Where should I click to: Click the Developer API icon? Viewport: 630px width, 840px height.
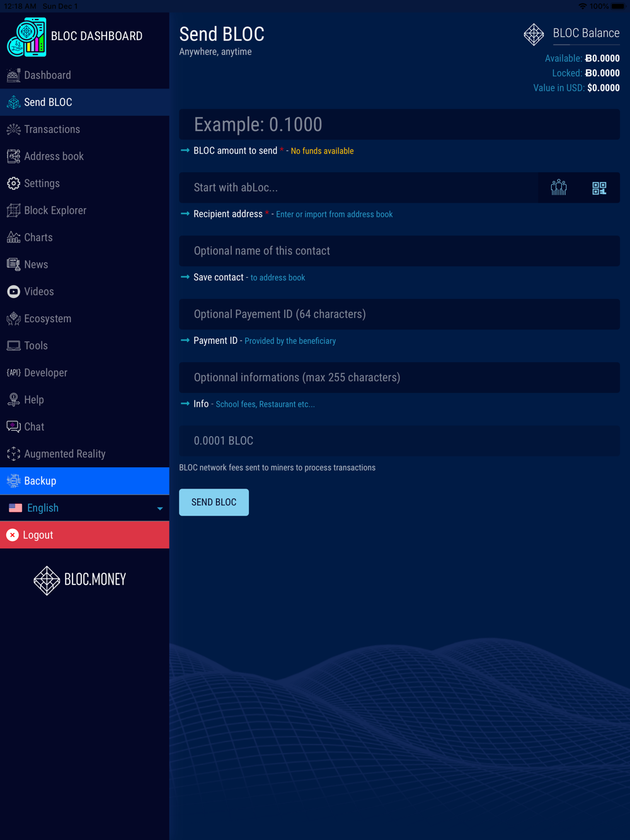[13, 373]
